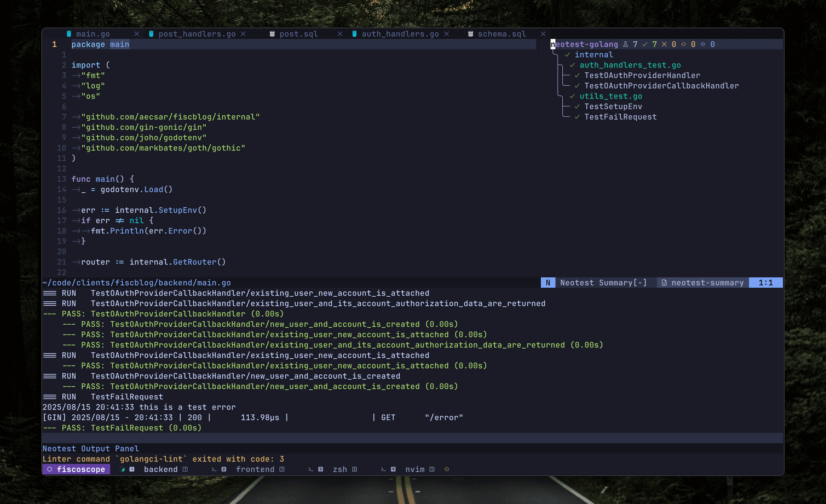
Task: Click the 1:1 cursor position indicator
Action: click(x=766, y=283)
